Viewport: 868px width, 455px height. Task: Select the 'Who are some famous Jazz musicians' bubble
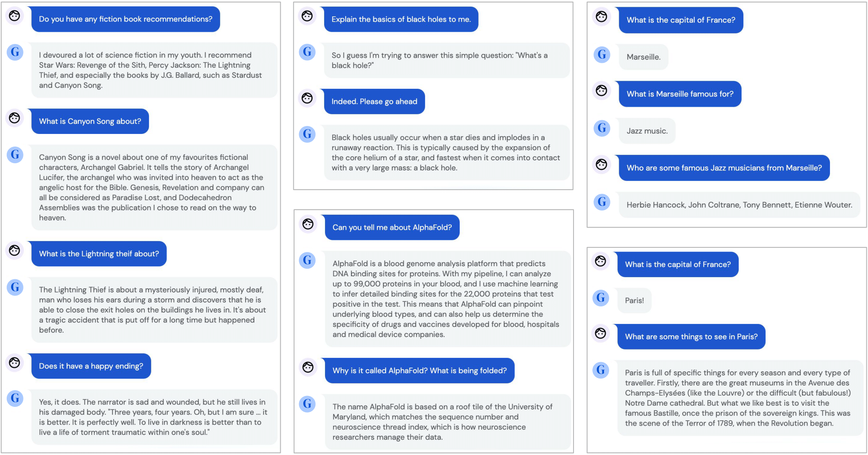[x=724, y=168]
